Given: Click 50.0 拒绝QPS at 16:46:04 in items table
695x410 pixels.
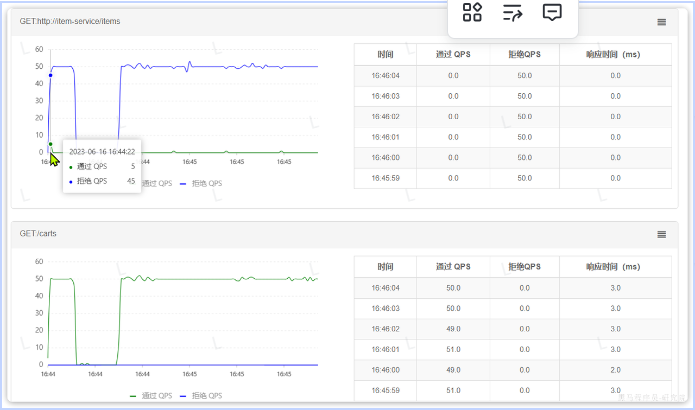Looking at the screenshot, I should 524,76.
